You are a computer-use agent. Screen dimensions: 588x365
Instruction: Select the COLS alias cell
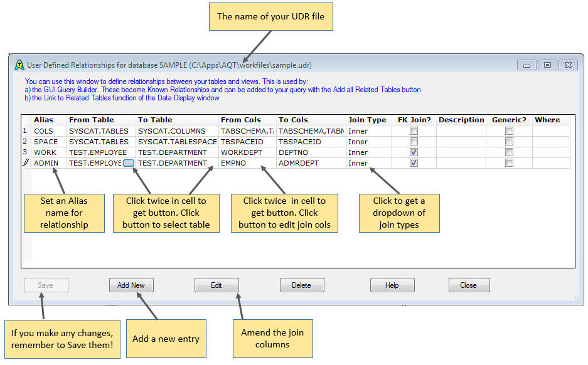[x=49, y=131]
